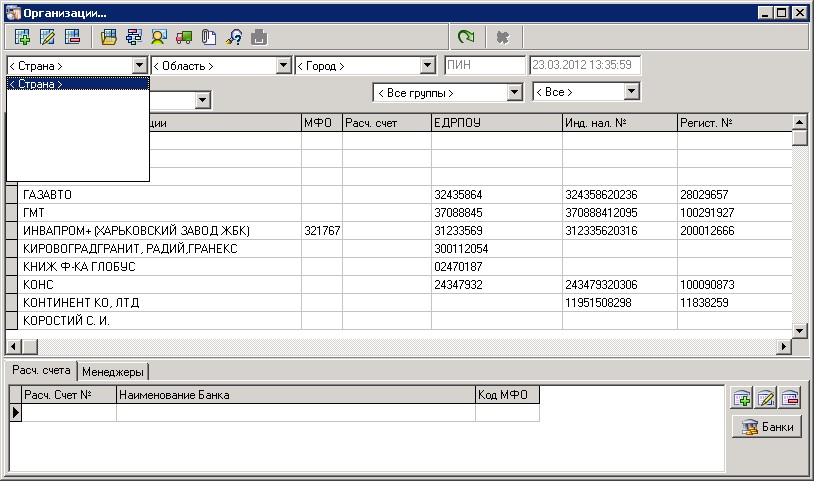Expand the Все группы dropdown
Screen dimensions: 814x481
(x=515, y=92)
